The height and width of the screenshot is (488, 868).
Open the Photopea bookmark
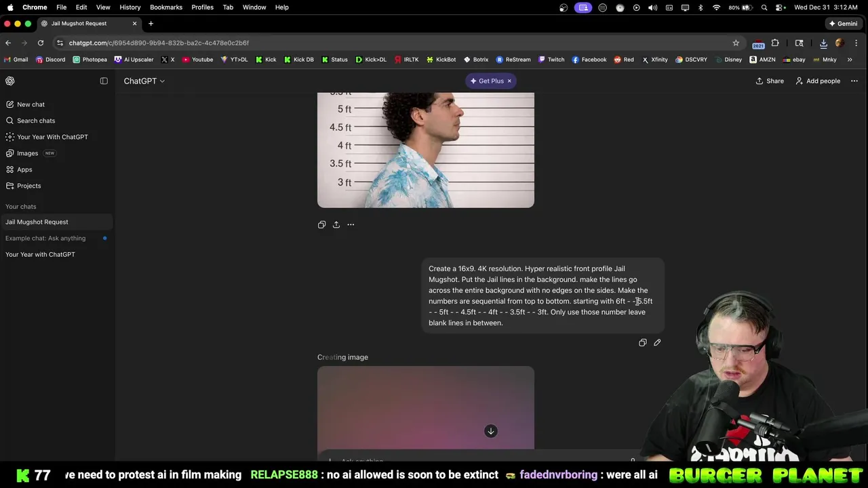click(90, 60)
